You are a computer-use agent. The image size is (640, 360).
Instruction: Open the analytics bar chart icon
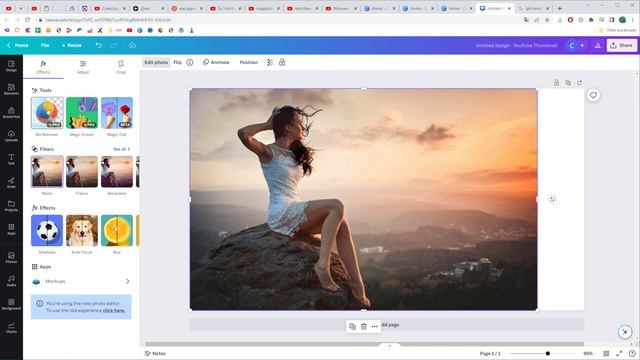coord(598,45)
